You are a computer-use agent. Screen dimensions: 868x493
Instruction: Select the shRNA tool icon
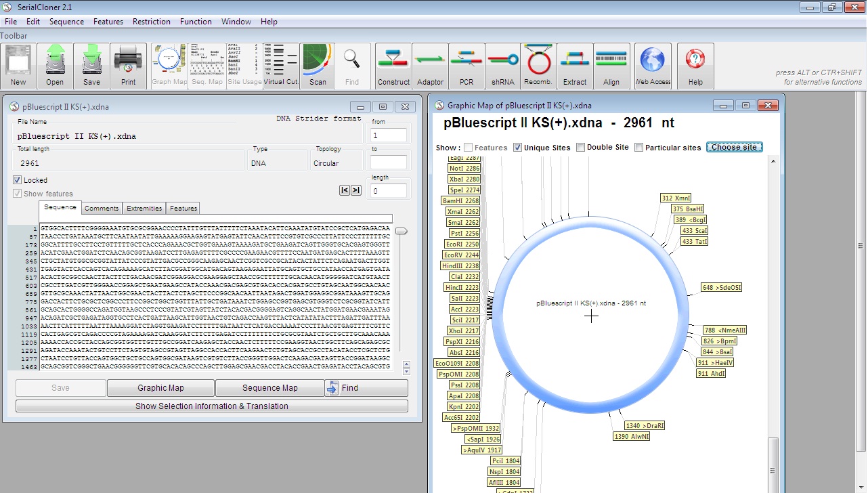[502, 66]
